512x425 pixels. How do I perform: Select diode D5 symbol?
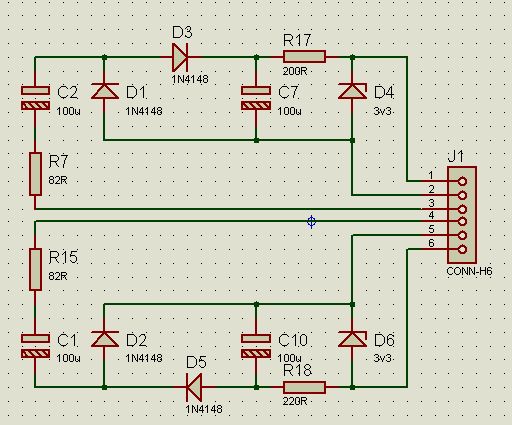coord(194,387)
